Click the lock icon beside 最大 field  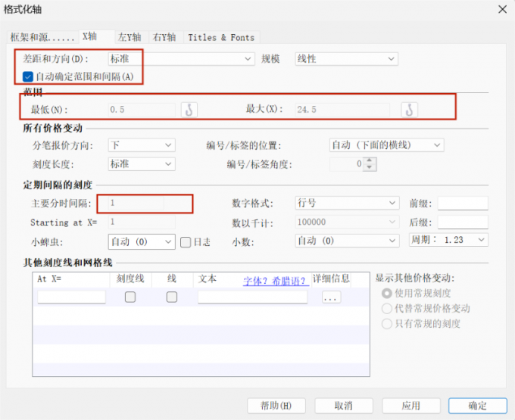(409, 110)
